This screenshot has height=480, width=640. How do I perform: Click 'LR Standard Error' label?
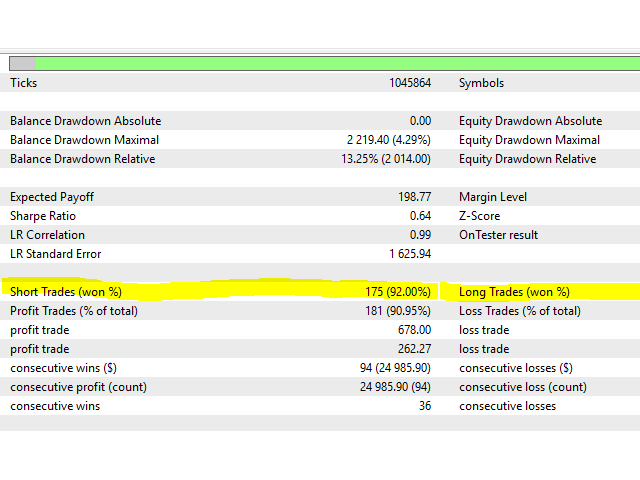pyautogui.click(x=56, y=254)
